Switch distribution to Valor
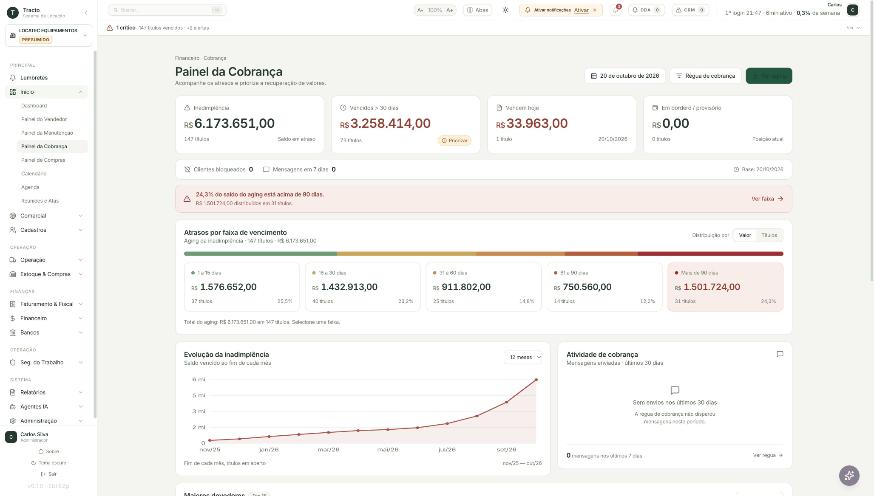 point(745,235)
